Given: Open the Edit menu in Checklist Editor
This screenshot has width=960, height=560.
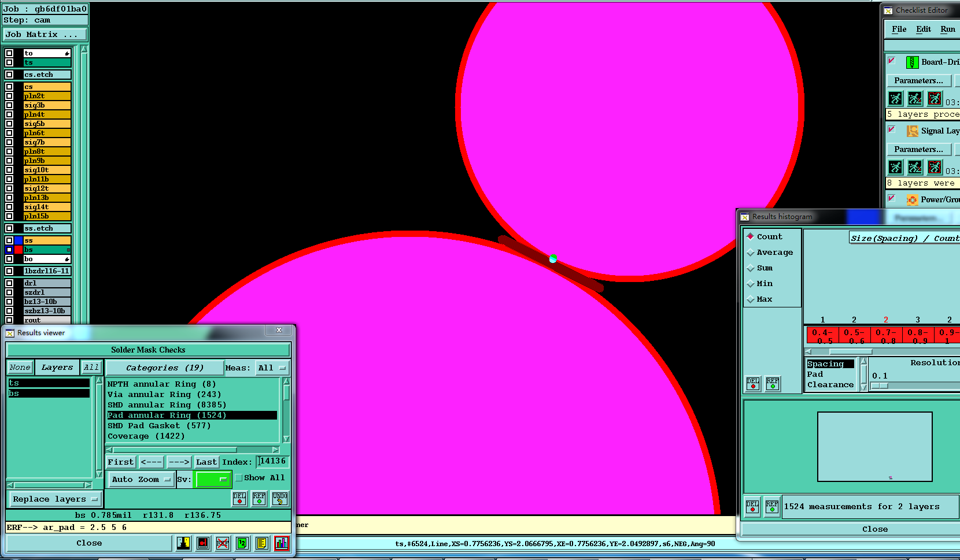Looking at the screenshot, I should click(924, 29).
